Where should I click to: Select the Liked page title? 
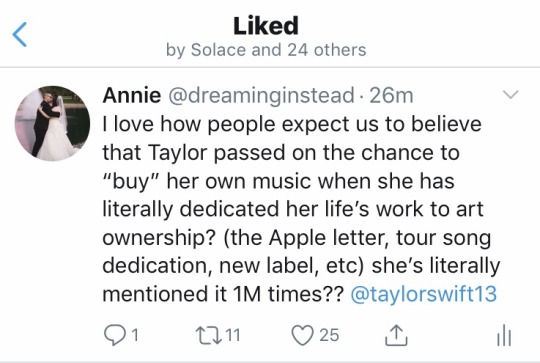(x=266, y=26)
